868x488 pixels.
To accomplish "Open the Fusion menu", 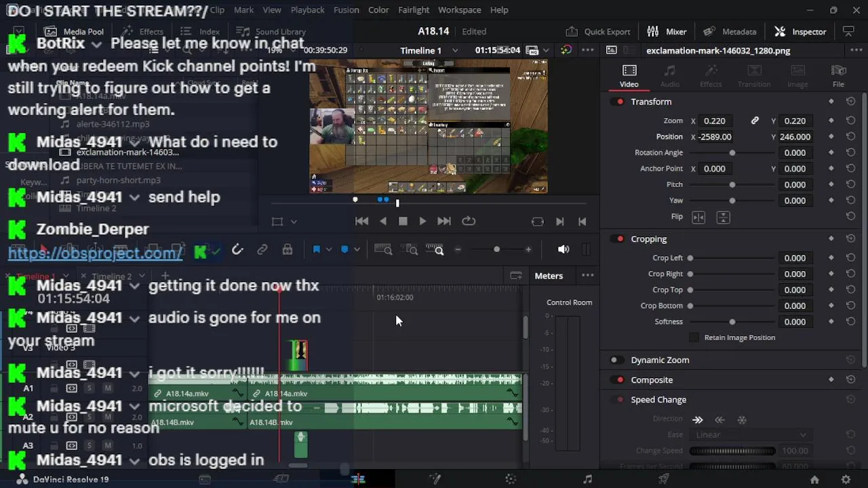I will [347, 10].
